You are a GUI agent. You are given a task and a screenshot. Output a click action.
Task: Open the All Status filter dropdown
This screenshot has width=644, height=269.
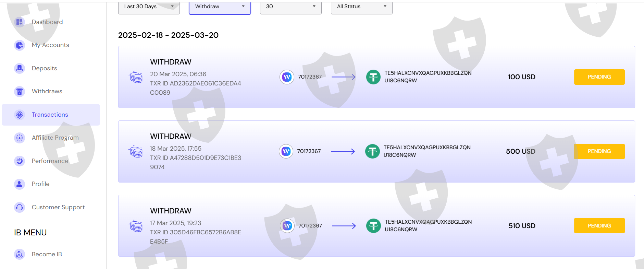(x=361, y=7)
